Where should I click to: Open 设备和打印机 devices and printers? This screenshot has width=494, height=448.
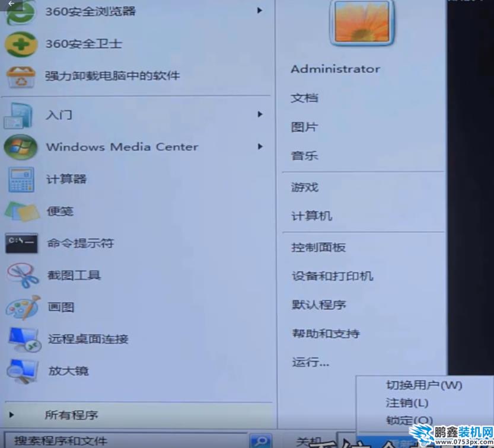click(332, 276)
